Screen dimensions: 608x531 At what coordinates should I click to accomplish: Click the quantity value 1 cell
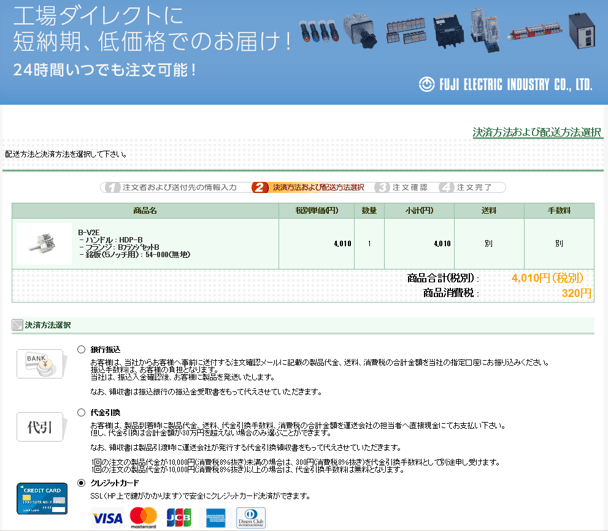point(369,244)
